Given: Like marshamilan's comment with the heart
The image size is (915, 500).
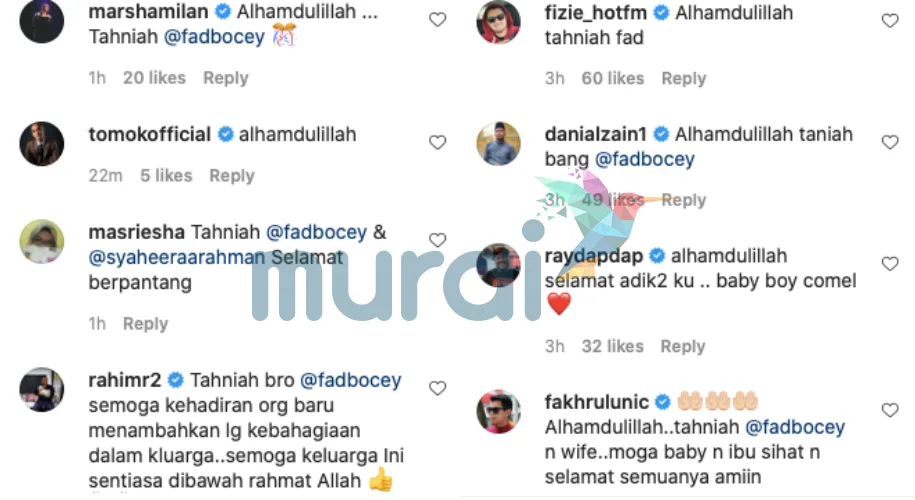Looking at the screenshot, I should (x=438, y=20).
